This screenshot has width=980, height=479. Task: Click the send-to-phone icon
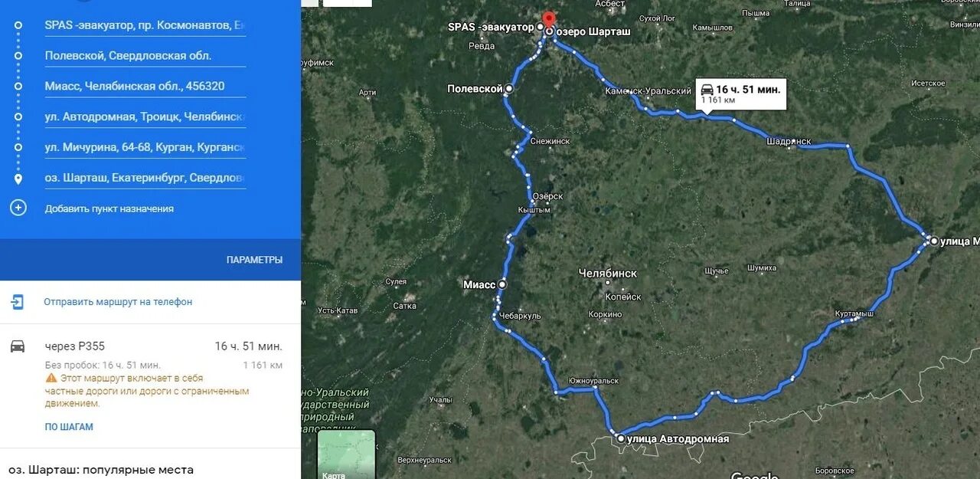point(18,302)
